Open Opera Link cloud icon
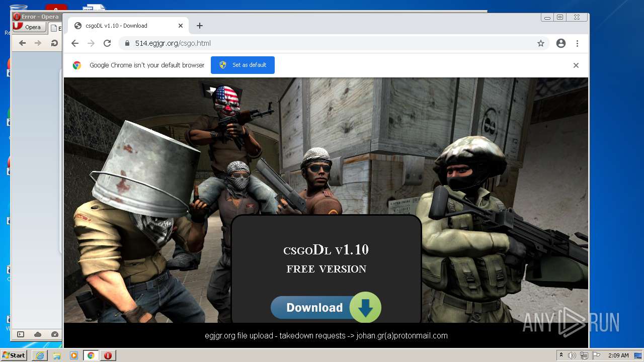644x362 pixels. pos(38,334)
